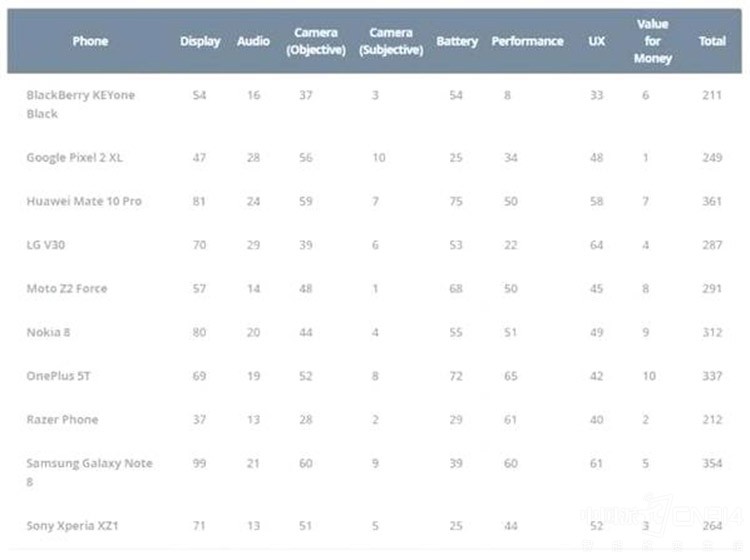Sort by the Total column header
Image resolution: width=750 pixels, height=560 pixels.
point(712,41)
